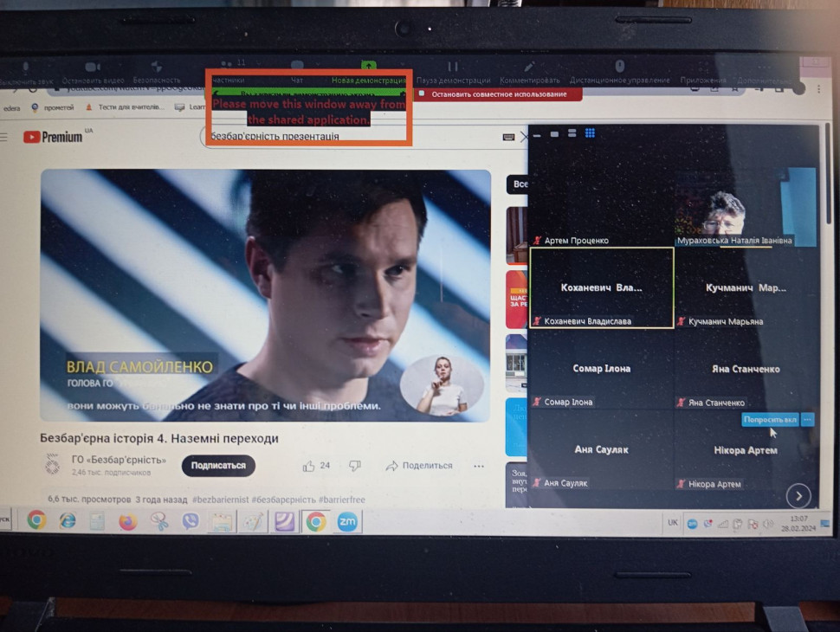Open the ГО «Безбар'єрність» channel avatar

click(53, 464)
